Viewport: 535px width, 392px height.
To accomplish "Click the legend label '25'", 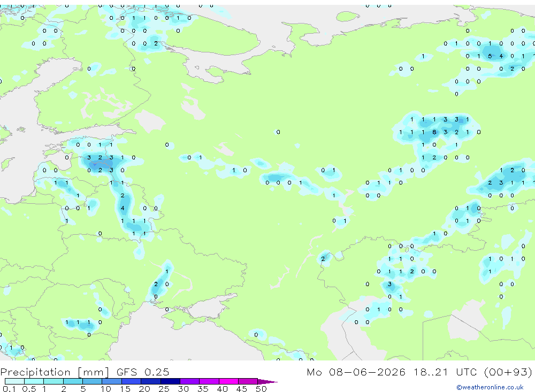I will tap(164, 389).
